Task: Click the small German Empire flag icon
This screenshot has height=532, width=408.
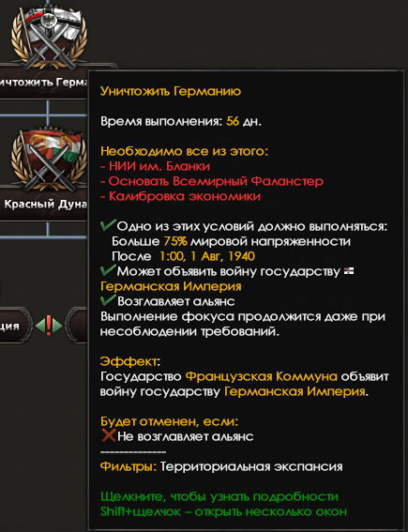Action: point(349,271)
